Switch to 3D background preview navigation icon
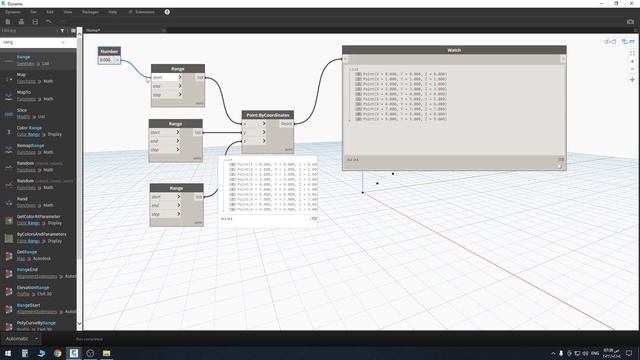Image resolution: width=640 pixels, height=360 pixels. click(x=628, y=42)
